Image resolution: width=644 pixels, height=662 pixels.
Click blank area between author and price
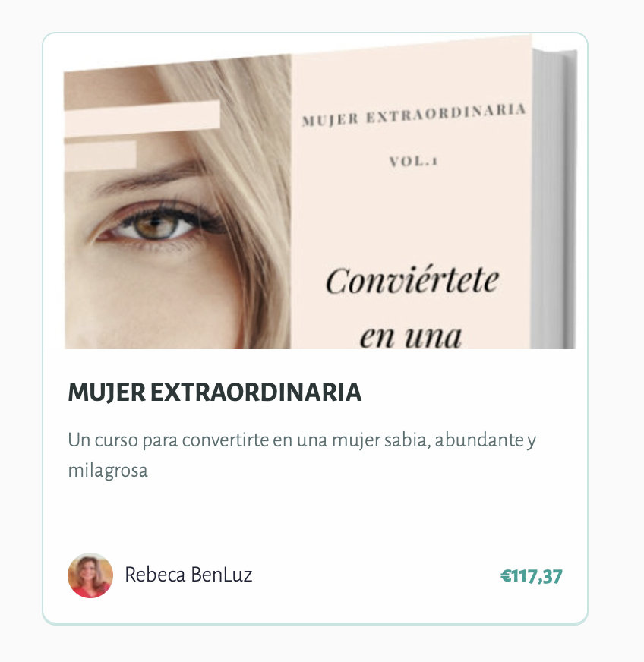click(376, 575)
